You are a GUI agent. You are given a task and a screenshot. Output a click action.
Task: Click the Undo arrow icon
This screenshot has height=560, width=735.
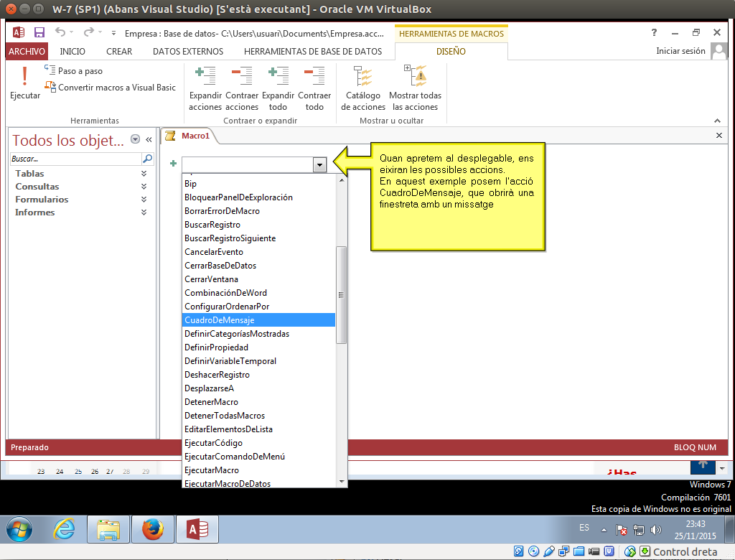click(x=60, y=32)
